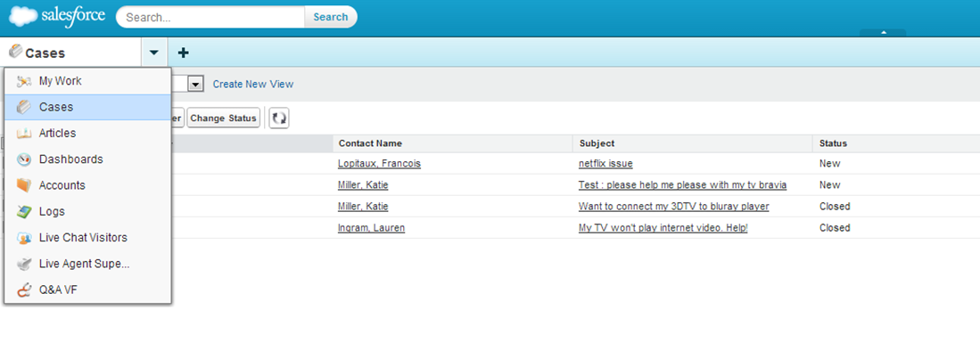Screen dimensions: 980x359
Task: Open Dashboards from navigation menu
Action: 87,159
